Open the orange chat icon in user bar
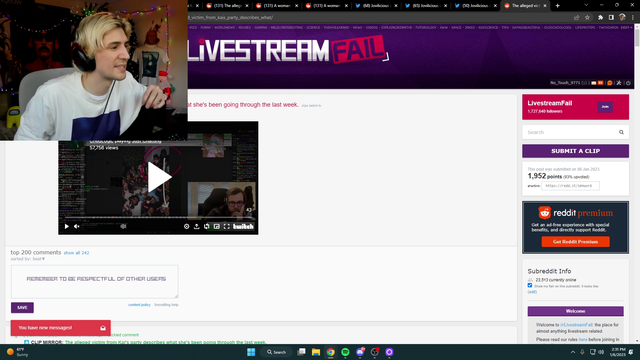This screenshot has height=360, width=640. (610, 83)
